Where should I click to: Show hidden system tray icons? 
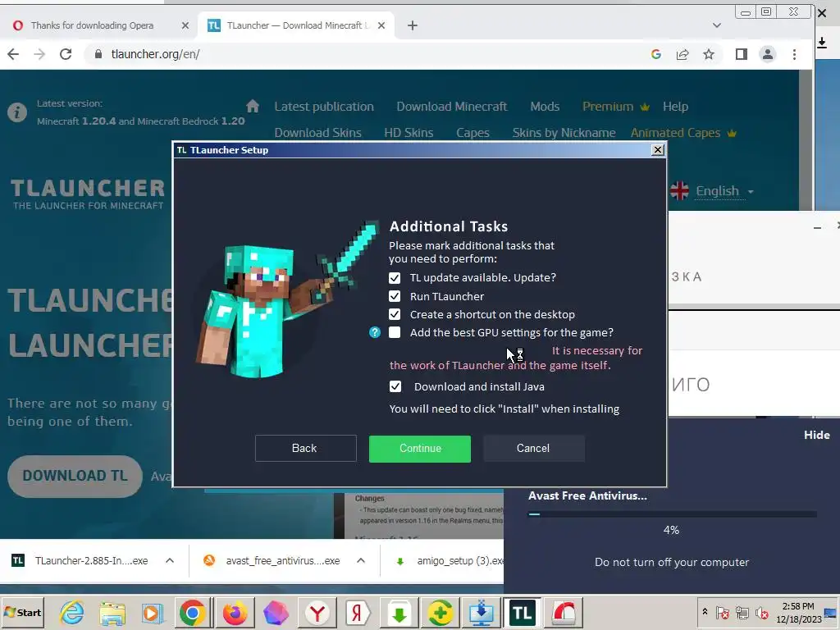pyautogui.click(x=705, y=611)
